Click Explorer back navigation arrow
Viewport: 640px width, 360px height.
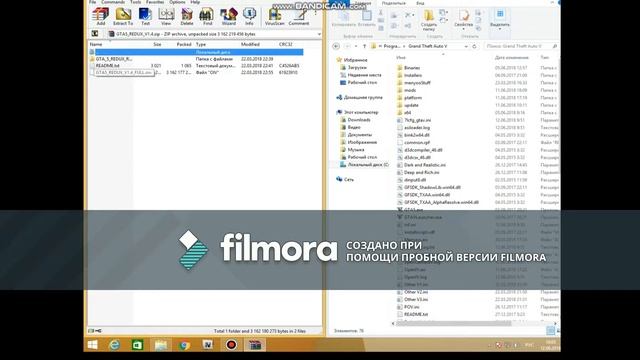pyautogui.click(x=336, y=46)
